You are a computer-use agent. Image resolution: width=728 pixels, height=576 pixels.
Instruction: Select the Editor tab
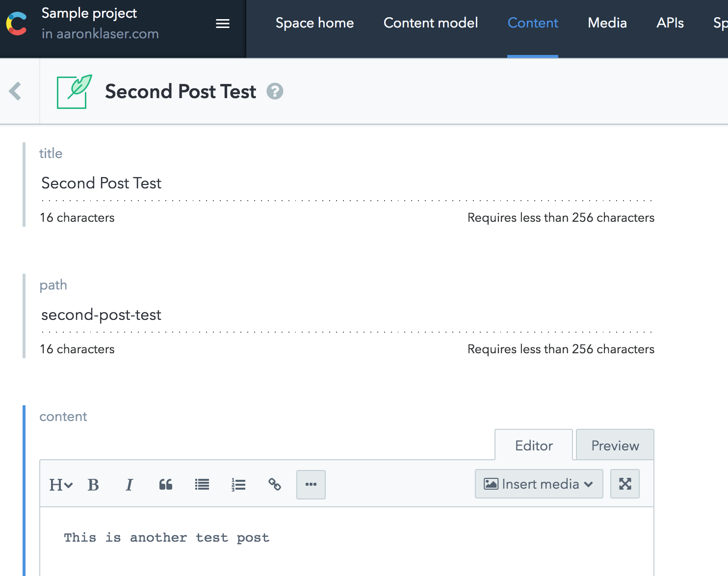pos(534,445)
